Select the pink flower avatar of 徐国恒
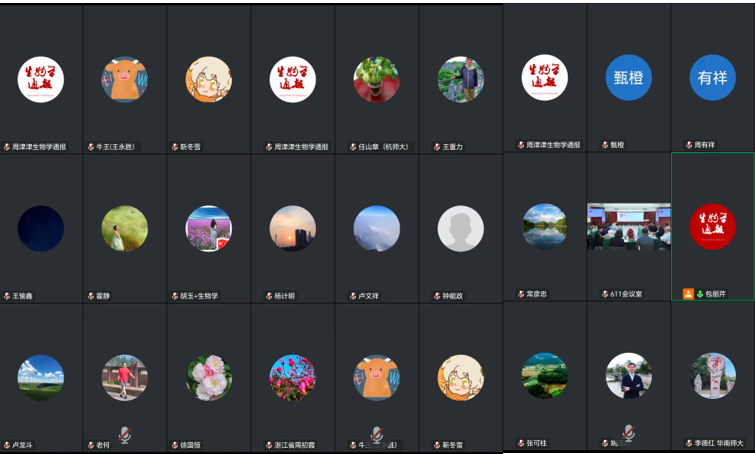The height and width of the screenshot is (454, 755). click(x=208, y=378)
